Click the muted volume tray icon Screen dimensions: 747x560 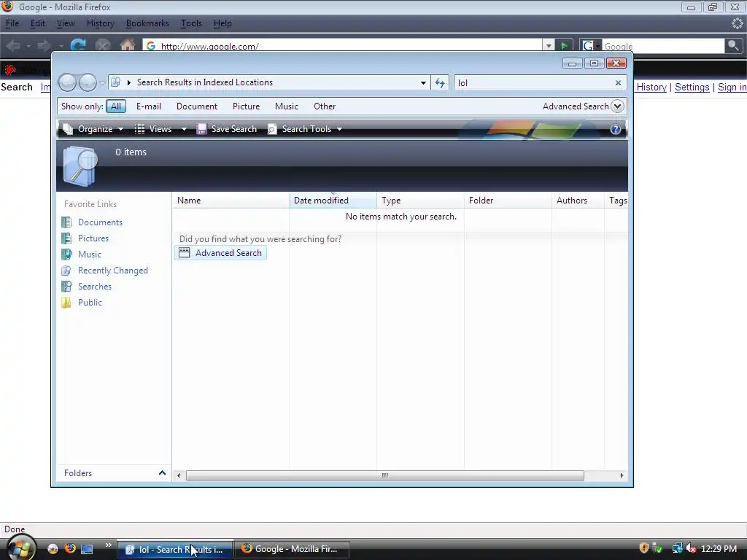[691, 549]
